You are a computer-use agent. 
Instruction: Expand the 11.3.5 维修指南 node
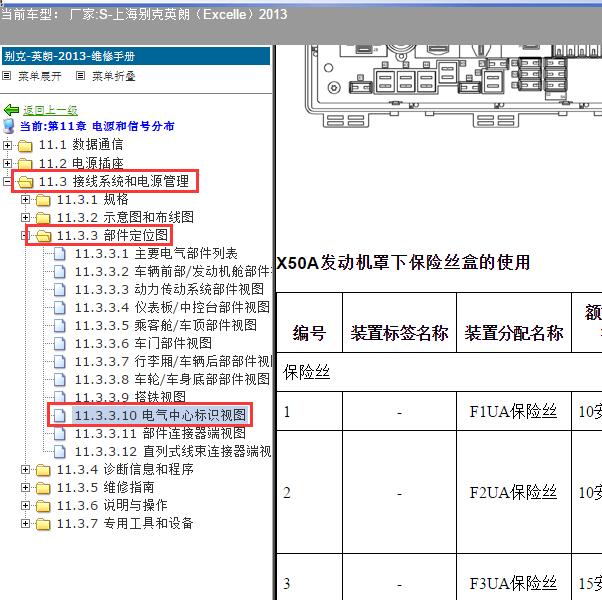click(25, 487)
